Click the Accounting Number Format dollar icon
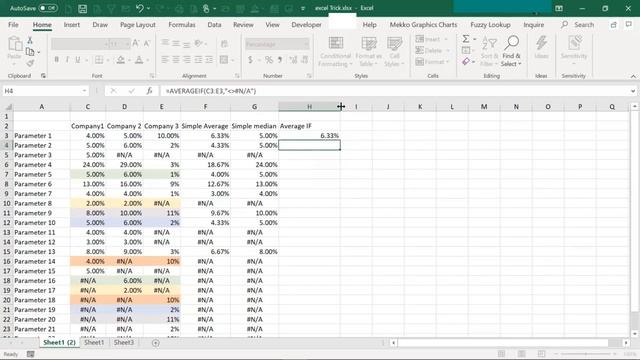The image size is (640, 360). pos(250,60)
